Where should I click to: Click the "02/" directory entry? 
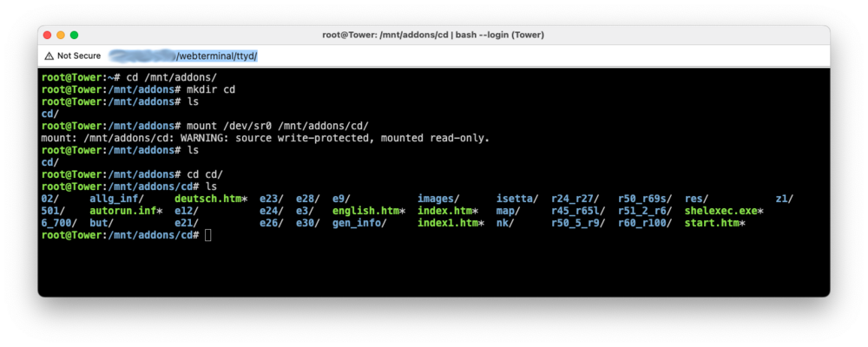50,199
